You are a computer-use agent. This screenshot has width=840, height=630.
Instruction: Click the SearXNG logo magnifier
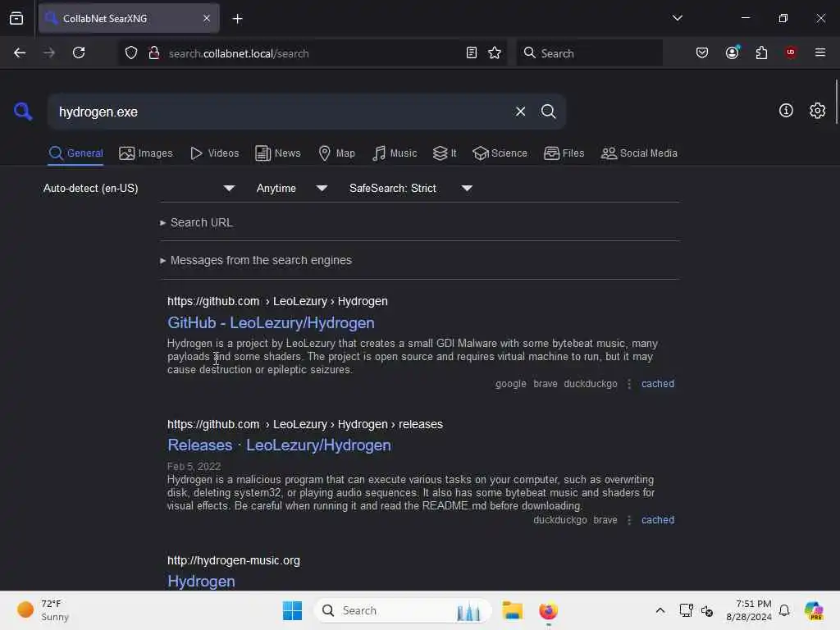pyautogui.click(x=23, y=112)
